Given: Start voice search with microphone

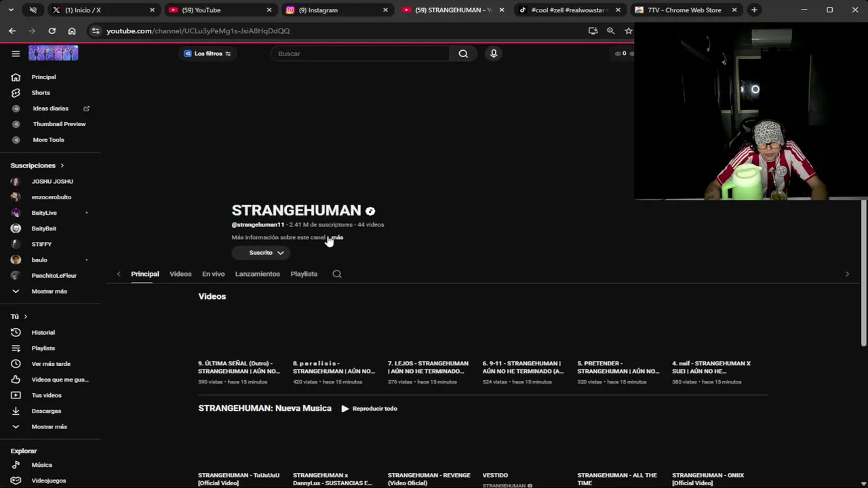Looking at the screenshot, I should [494, 54].
